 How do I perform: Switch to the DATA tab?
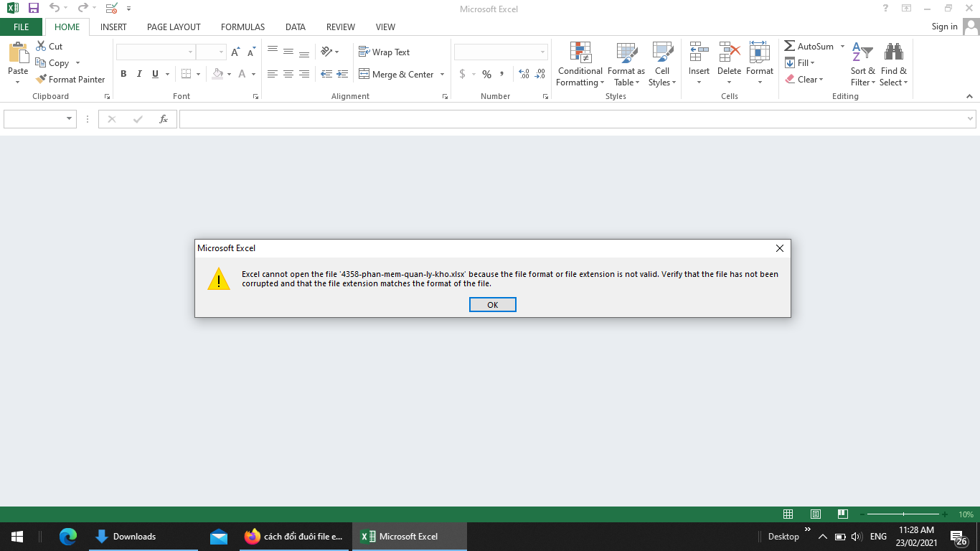tap(296, 27)
